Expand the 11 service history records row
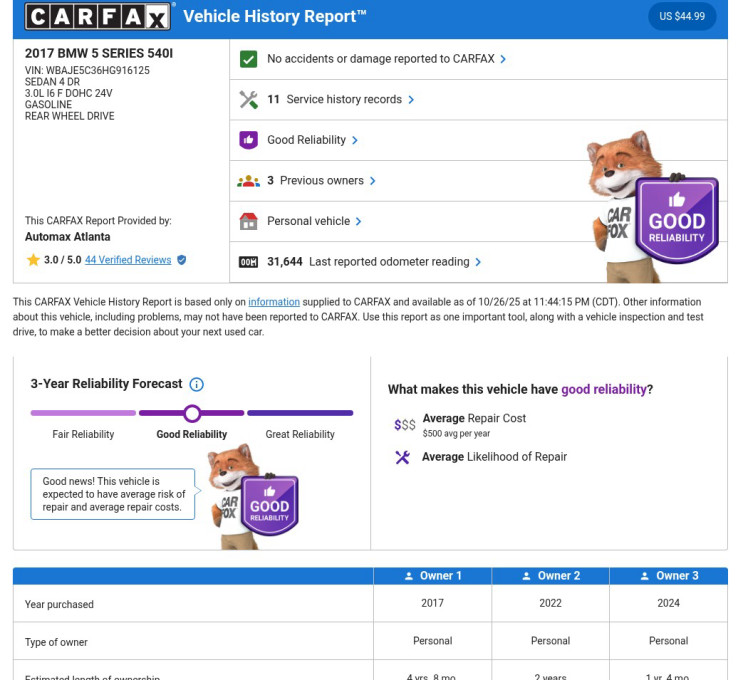743x680 pixels. (411, 100)
